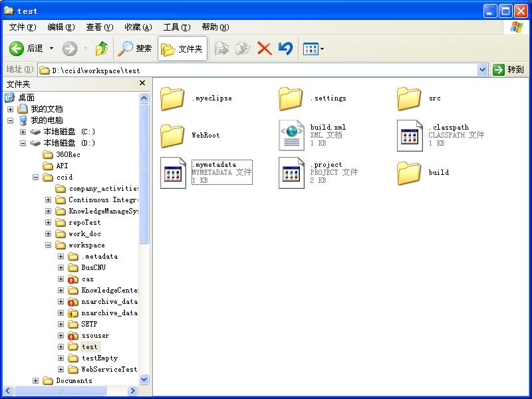Open the 工具(T) menu

pyautogui.click(x=177, y=27)
